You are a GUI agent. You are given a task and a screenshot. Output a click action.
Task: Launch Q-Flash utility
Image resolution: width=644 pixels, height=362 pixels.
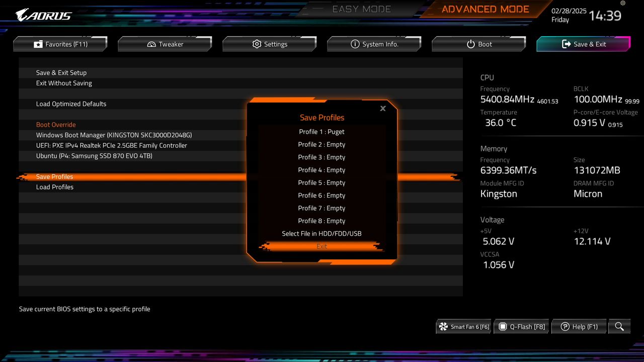tap(522, 326)
